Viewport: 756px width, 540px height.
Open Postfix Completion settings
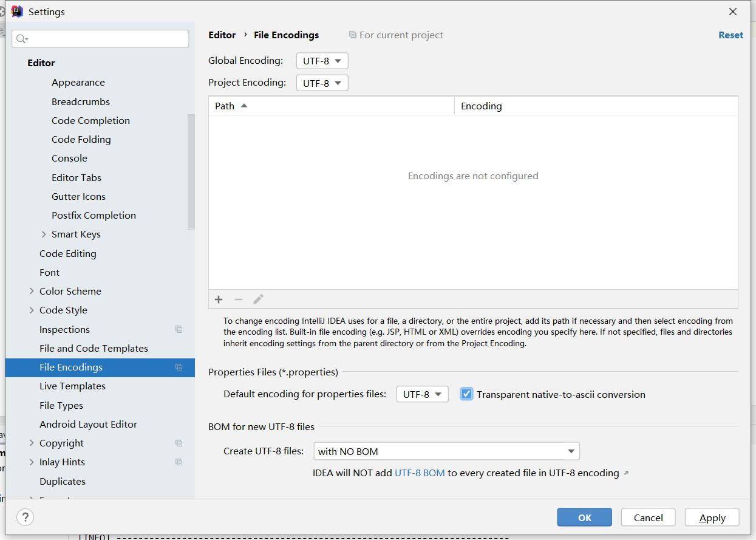(x=94, y=215)
